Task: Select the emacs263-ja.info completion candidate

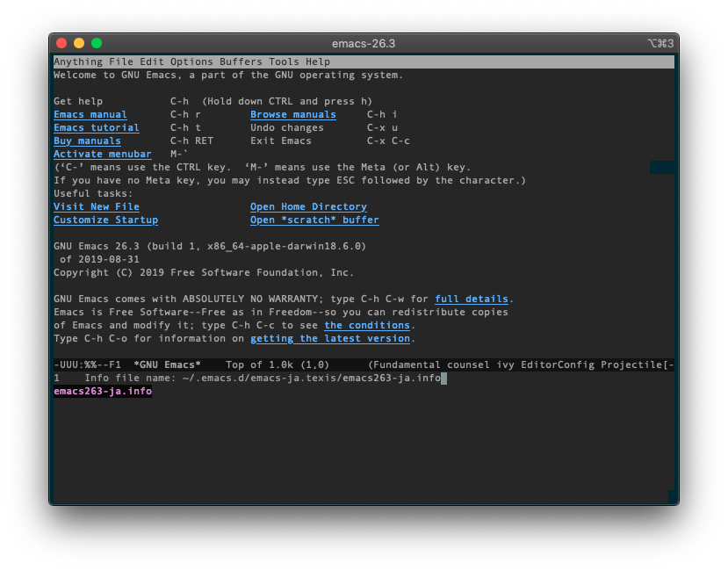Action: pyautogui.click(x=103, y=392)
